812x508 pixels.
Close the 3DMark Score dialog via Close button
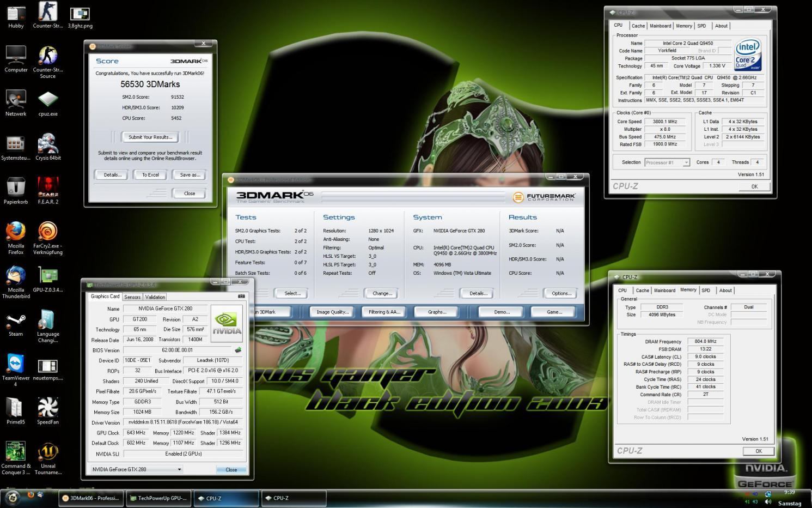click(190, 193)
